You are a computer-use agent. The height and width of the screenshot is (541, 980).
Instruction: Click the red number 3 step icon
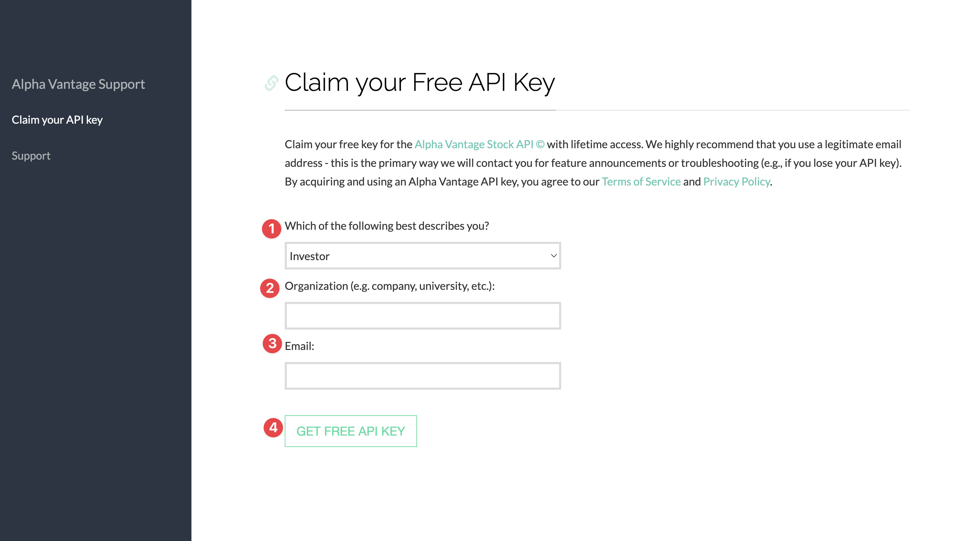coord(271,346)
